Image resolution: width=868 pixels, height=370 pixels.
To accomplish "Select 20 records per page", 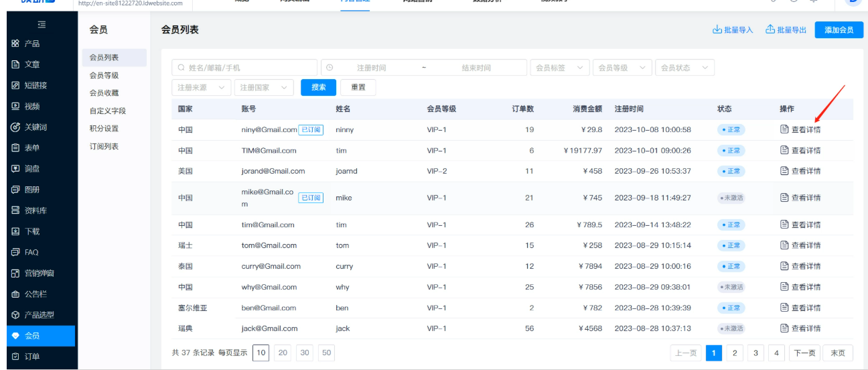I will coord(283,353).
